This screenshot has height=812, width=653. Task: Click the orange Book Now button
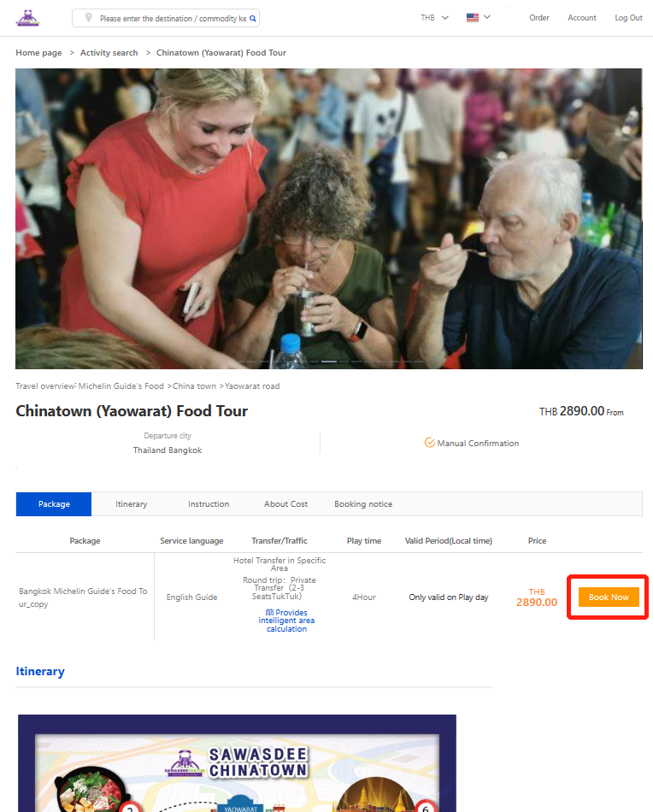[609, 597]
